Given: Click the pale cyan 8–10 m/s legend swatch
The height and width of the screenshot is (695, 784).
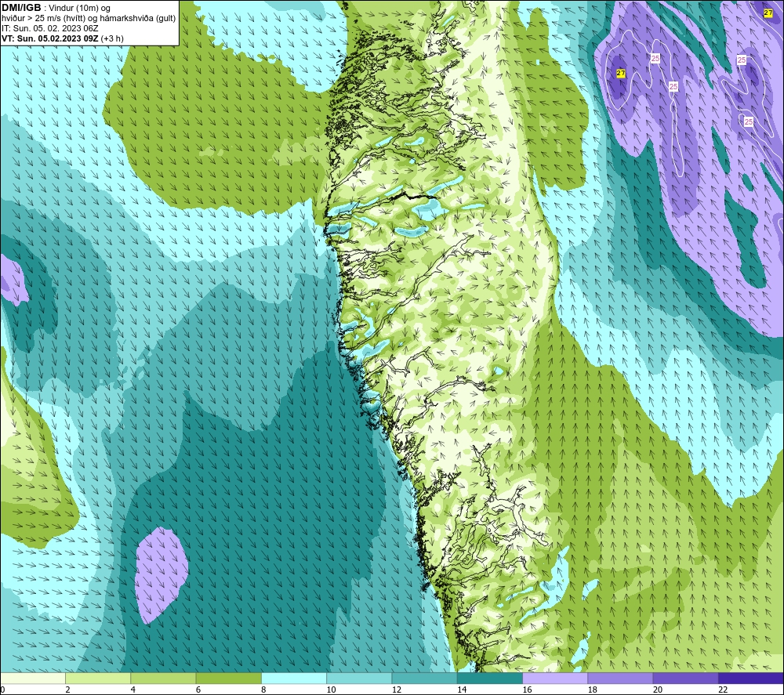Looking at the screenshot, I should [294, 678].
